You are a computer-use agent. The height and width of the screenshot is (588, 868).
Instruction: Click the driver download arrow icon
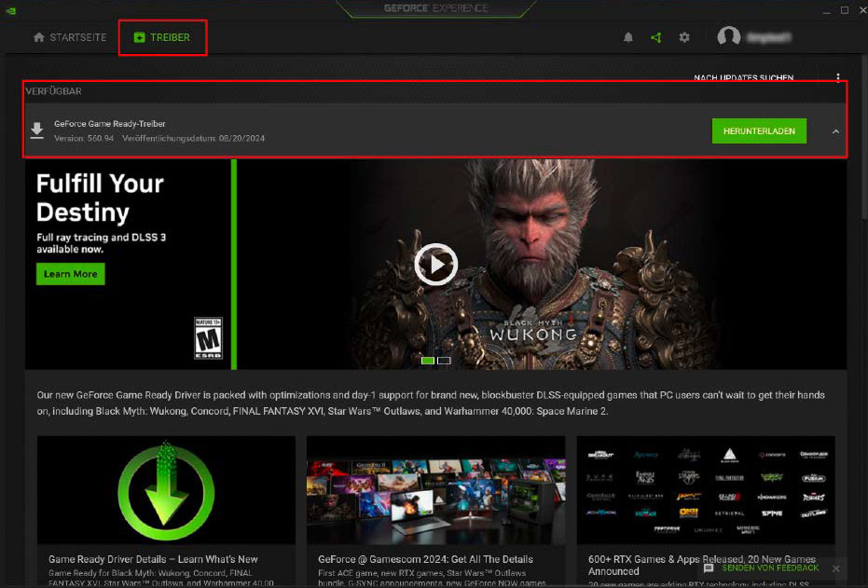pos(37,130)
